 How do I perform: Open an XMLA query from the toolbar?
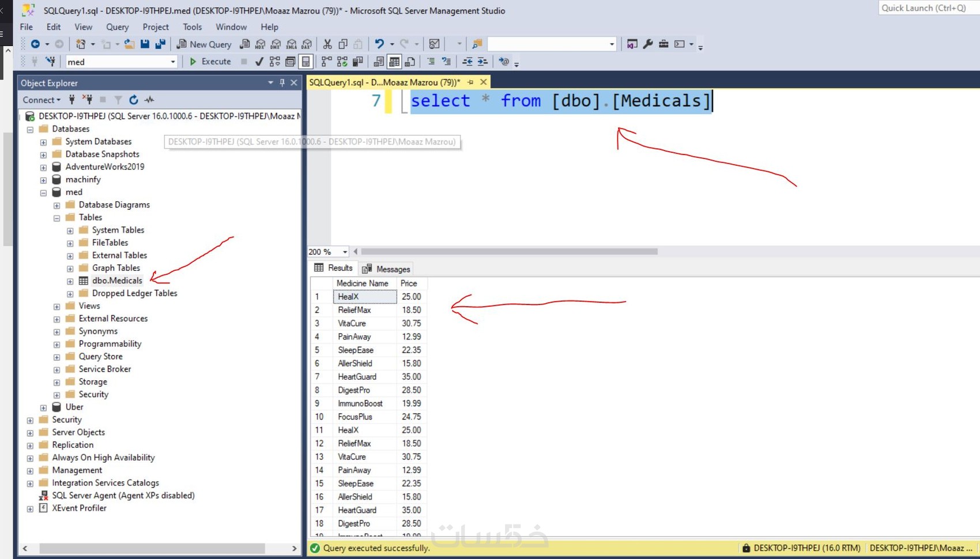tap(292, 44)
